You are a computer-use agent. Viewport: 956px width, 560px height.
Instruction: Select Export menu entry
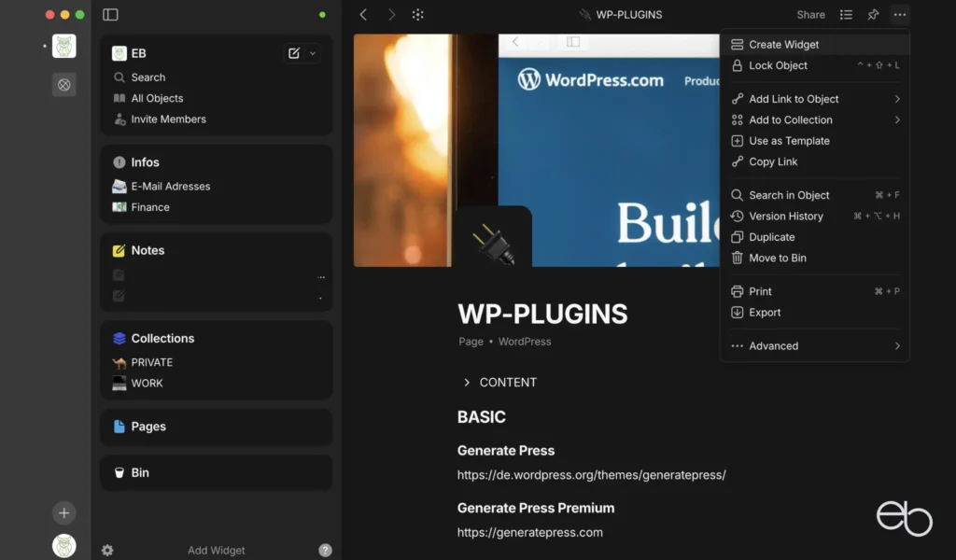pos(814,312)
